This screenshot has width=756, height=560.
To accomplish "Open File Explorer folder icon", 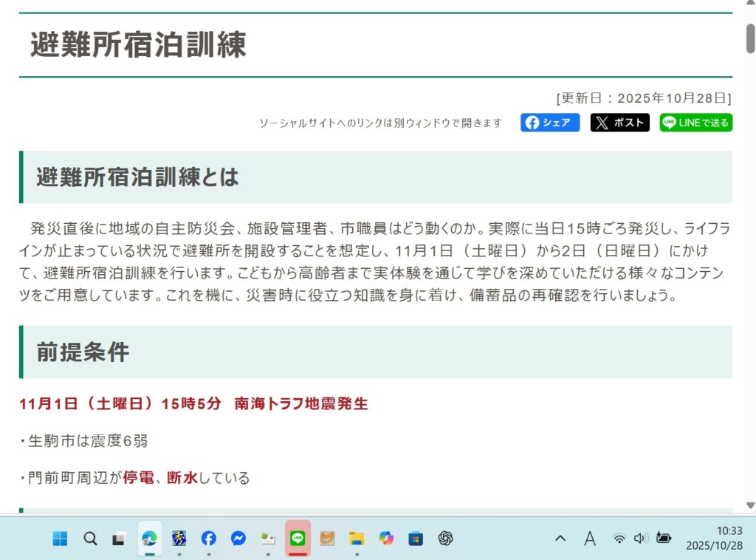I will pyautogui.click(x=357, y=539).
